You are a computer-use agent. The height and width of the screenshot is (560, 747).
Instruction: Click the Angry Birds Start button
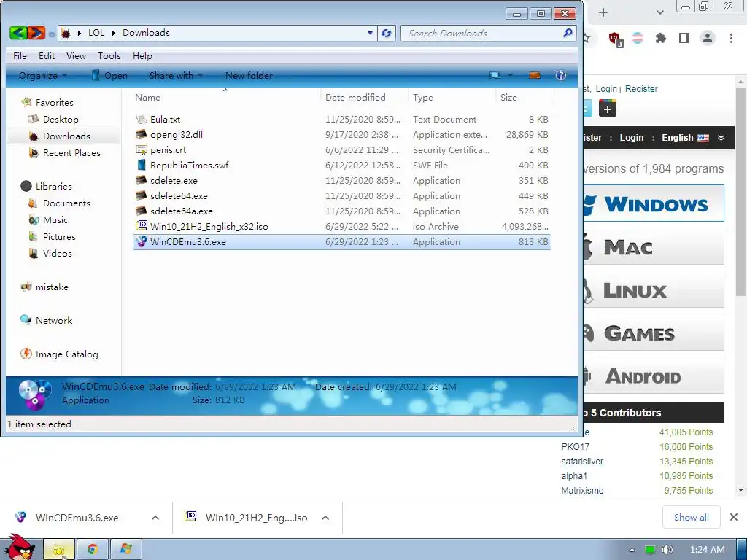tap(19, 548)
